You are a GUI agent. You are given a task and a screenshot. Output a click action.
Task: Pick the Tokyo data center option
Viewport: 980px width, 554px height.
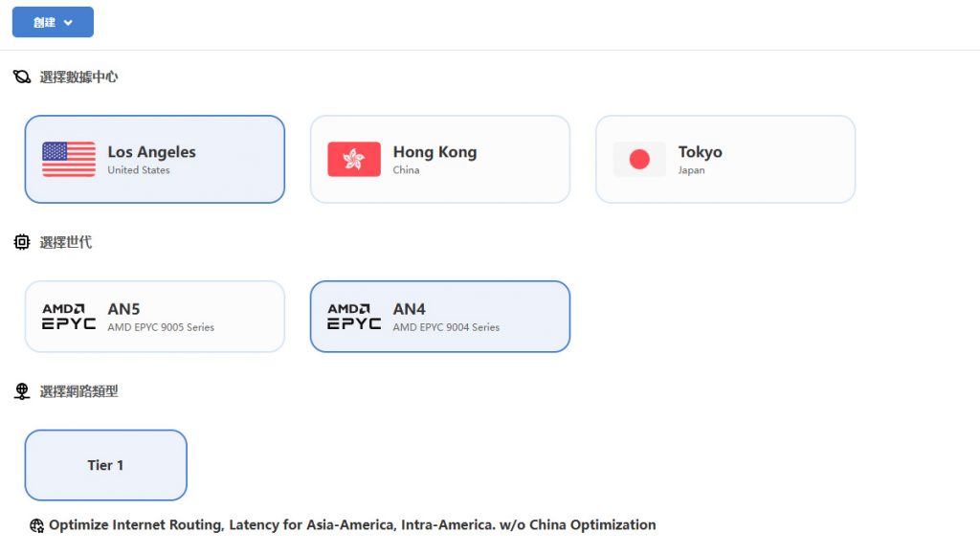click(x=724, y=159)
